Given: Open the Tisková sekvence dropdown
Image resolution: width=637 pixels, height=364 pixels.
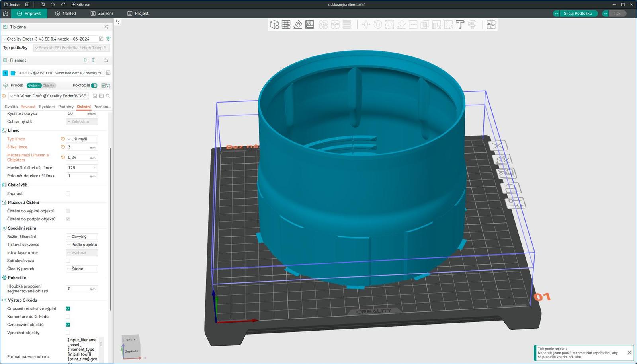Looking at the screenshot, I should coord(82,245).
